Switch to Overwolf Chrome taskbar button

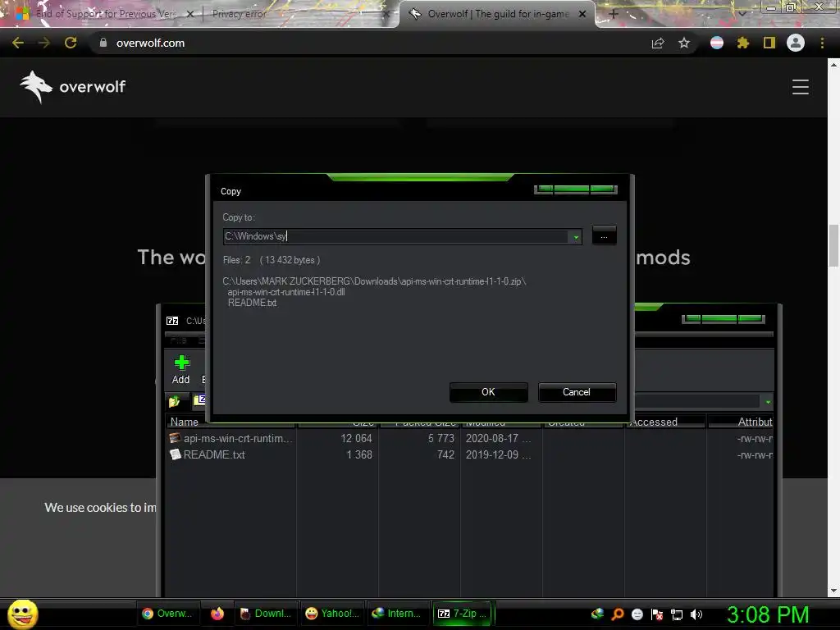(x=167, y=614)
